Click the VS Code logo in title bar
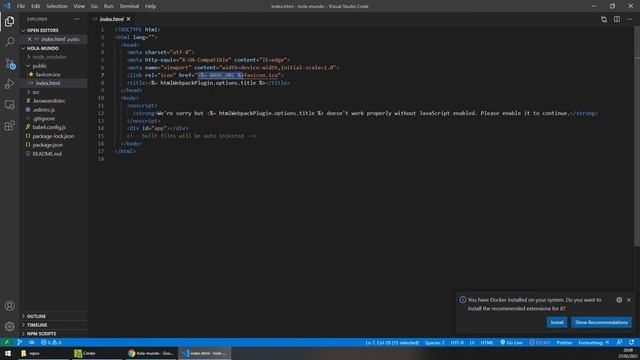 tap(7, 6)
